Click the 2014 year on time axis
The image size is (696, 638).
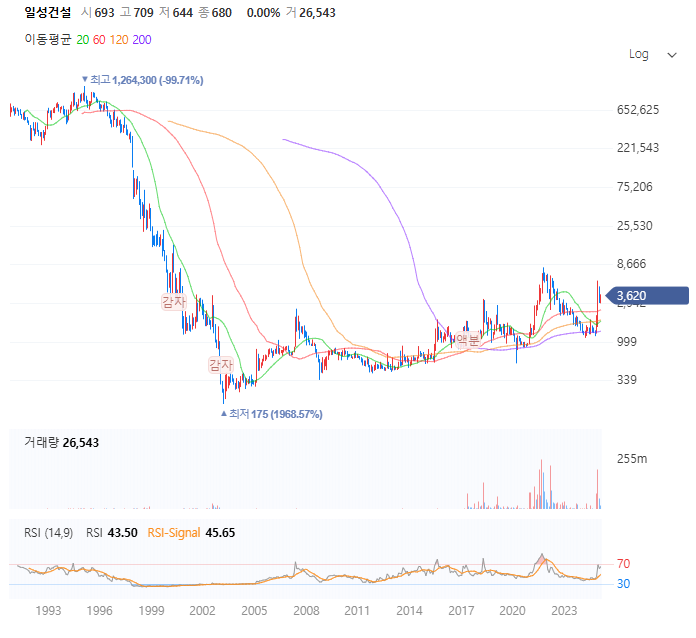pos(409,611)
